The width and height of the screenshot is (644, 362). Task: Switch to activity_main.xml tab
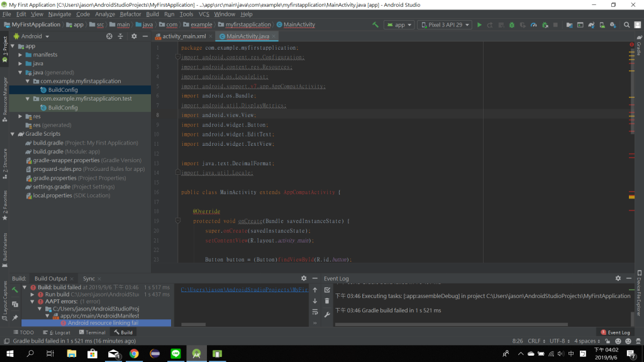coord(184,36)
